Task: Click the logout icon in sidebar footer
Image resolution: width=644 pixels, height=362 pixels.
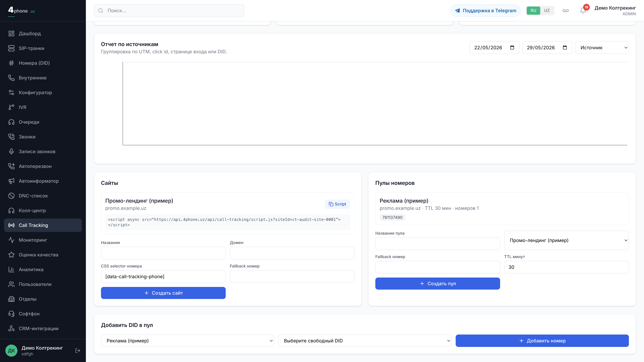Action: (x=78, y=350)
